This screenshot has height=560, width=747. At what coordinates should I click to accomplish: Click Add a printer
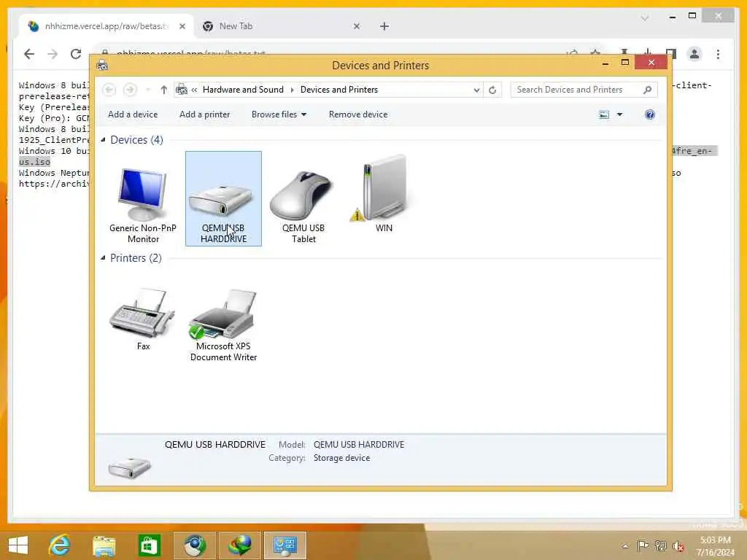[x=204, y=114]
